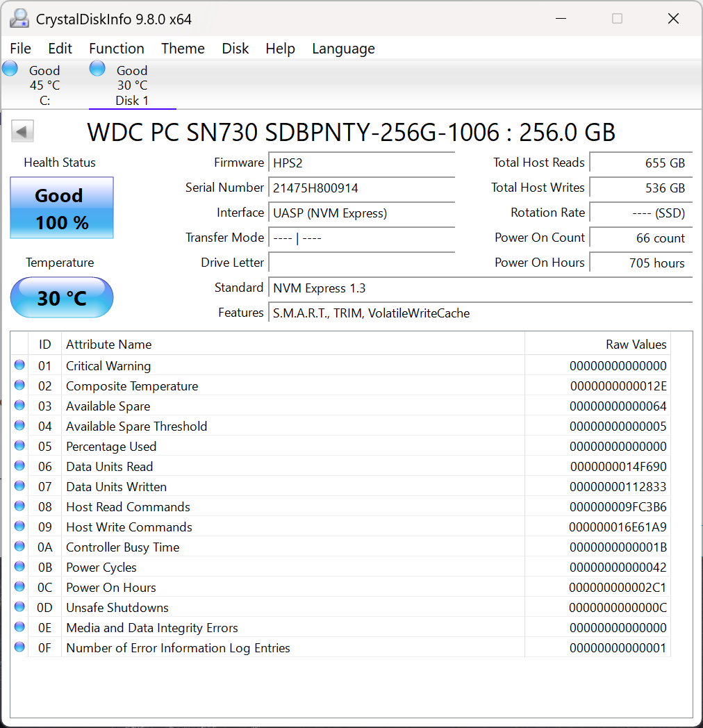The height and width of the screenshot is (728, 703).
Task: Click status orb for Error Information Log Entries row
Action: (19, 647)
